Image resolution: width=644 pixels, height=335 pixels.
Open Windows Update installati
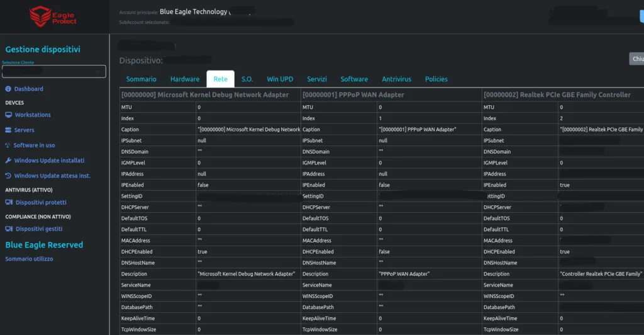[x=49, y=161]
